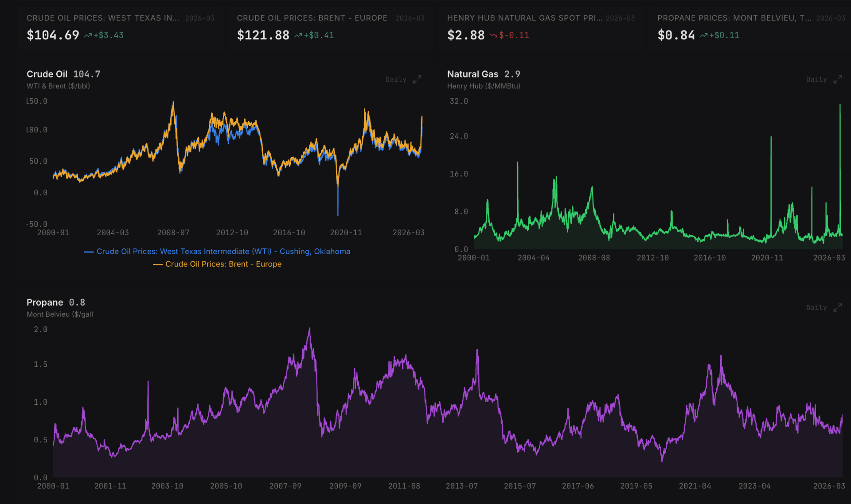851x504 pixels.
Task: Open the Crude Oil Prices Brent Europe card
Action: point(331,27)
